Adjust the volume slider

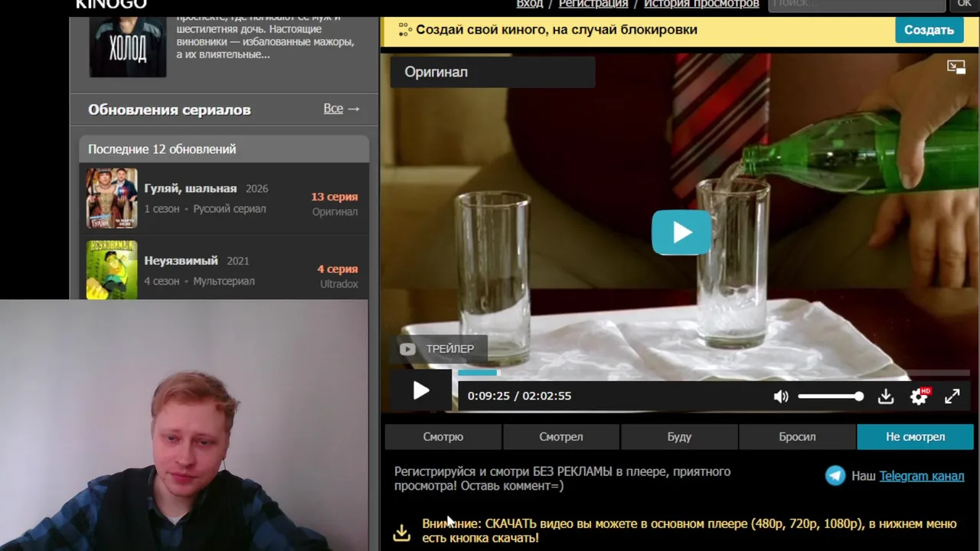(x=831, y=396)
